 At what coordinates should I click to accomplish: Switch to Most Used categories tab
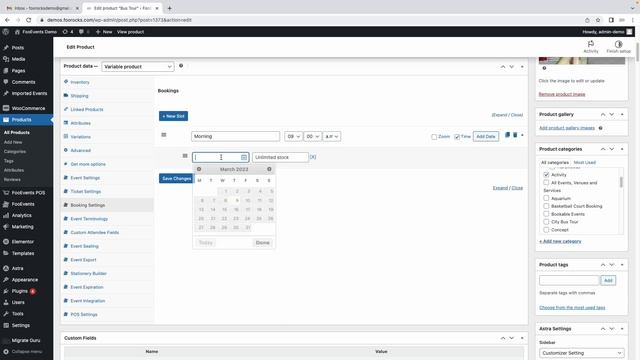584,162
